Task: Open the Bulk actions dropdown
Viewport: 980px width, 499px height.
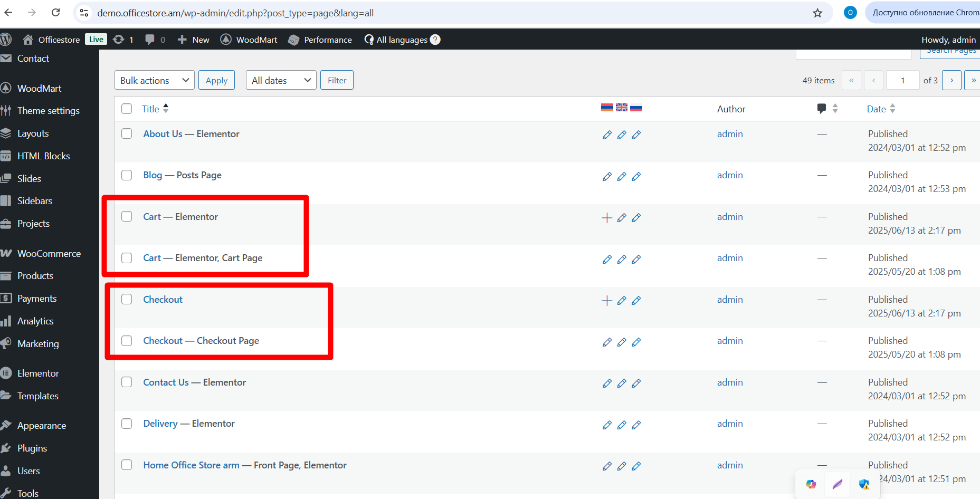Action: point(155,80)
